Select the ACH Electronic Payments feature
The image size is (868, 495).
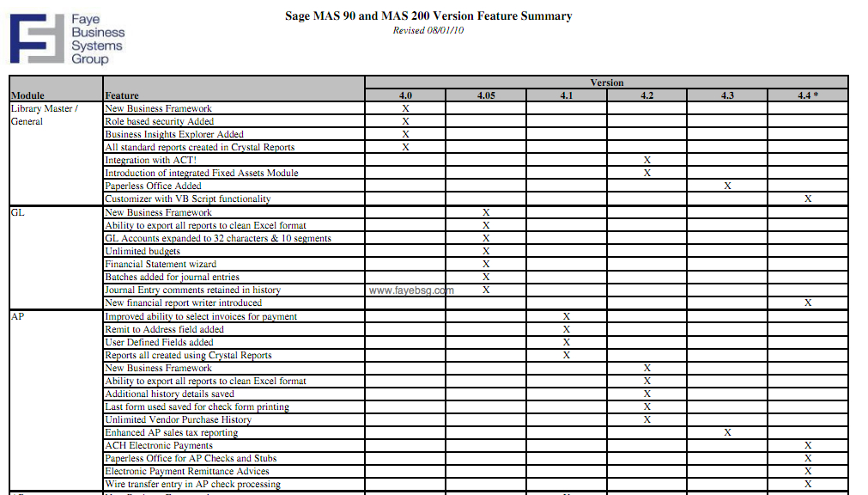point(159,446)
